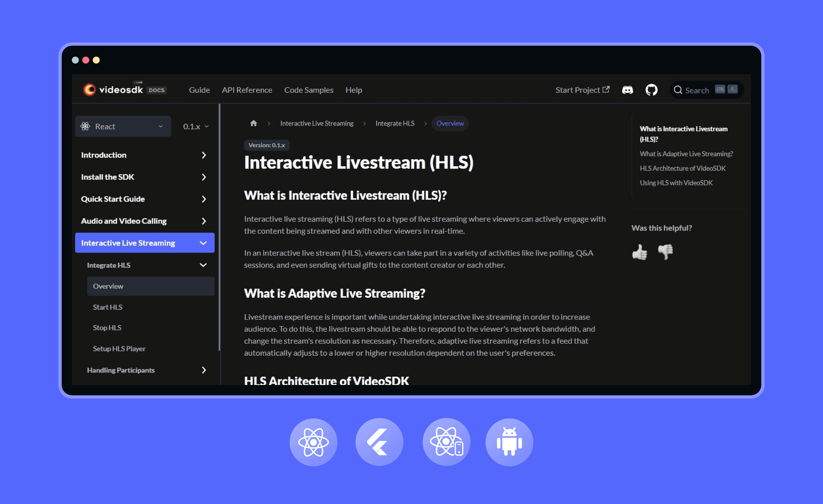Image resolution: width=823 pixels, height=504 pixels.
Task: Click the Was this helpful? label
Action: tap(662, 228)
